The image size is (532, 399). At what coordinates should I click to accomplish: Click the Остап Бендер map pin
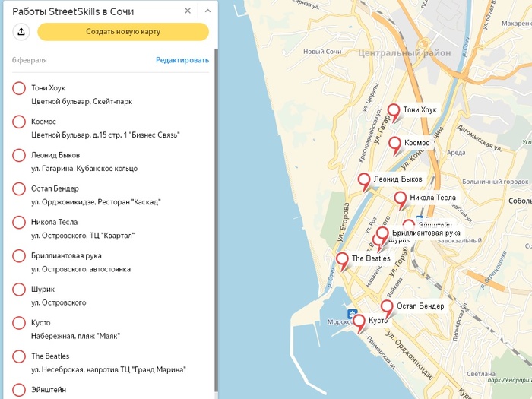click(x=387, y=308)
